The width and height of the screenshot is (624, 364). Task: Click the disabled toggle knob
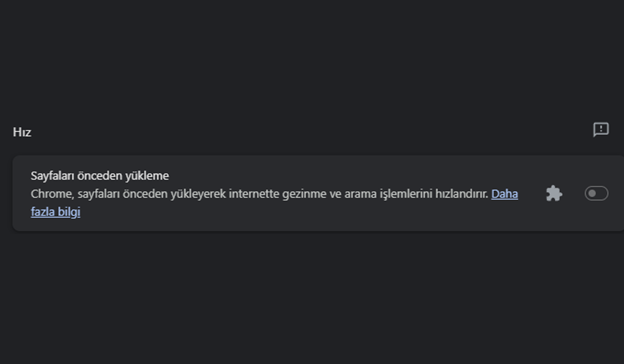[x=592, y=193]
